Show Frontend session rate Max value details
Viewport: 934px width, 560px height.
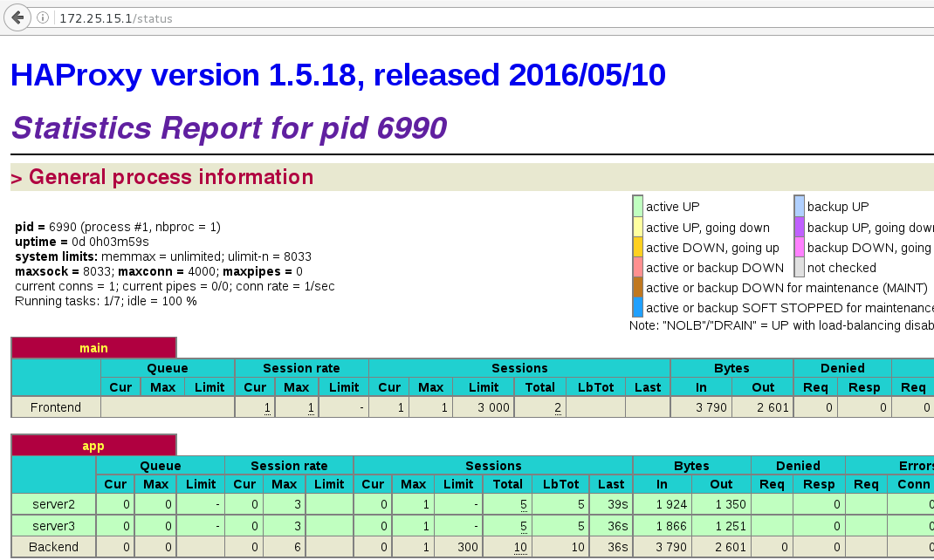(x=311, y=407)
